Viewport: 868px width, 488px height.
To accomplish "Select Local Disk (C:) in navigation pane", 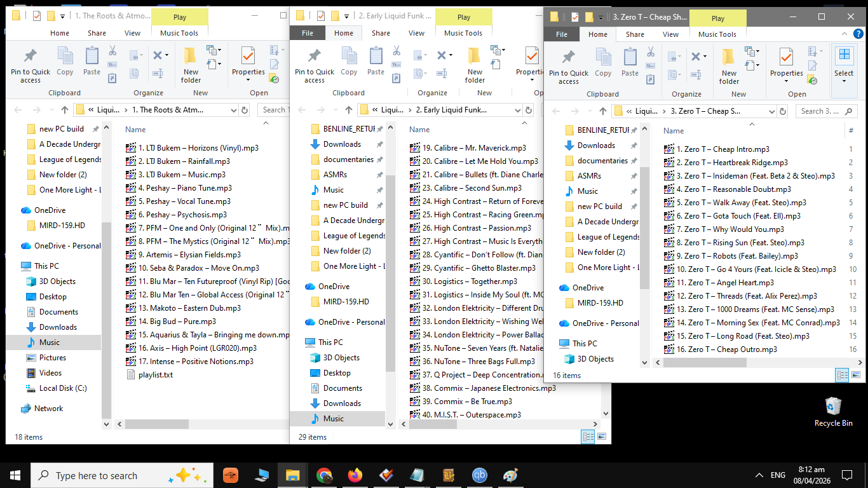I will point(63,388).
